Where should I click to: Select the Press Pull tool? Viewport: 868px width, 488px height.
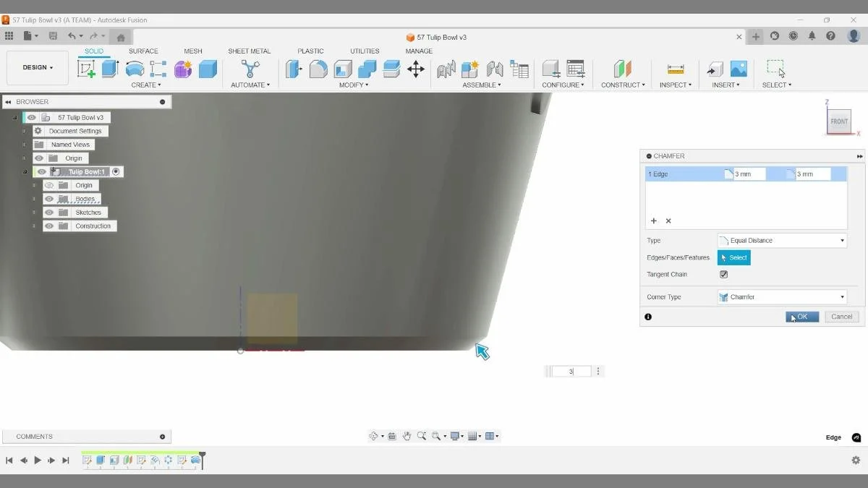pyautogui.click(x=294, y=69)
